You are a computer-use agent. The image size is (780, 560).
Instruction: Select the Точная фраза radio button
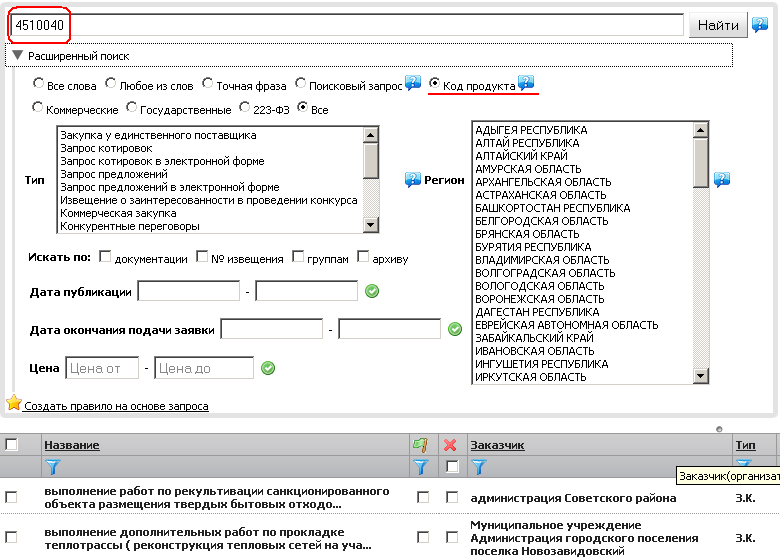(x=207, y=85)
